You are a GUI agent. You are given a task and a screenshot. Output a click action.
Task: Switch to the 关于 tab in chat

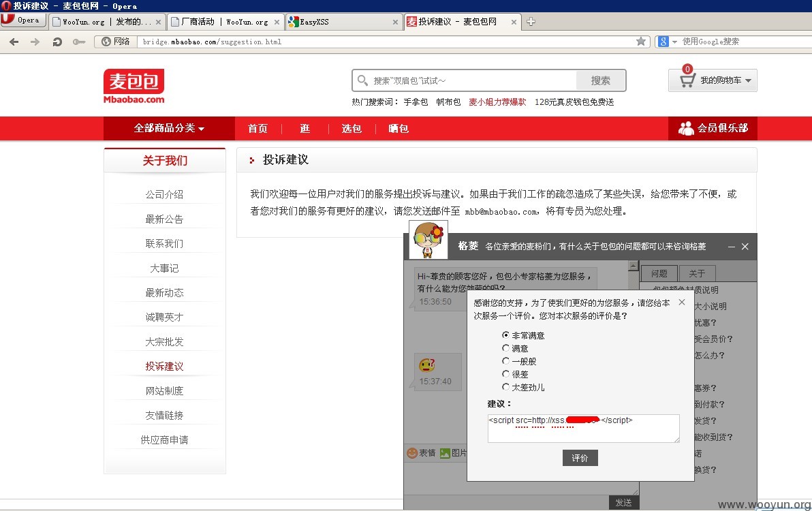(x=696, y=273)
